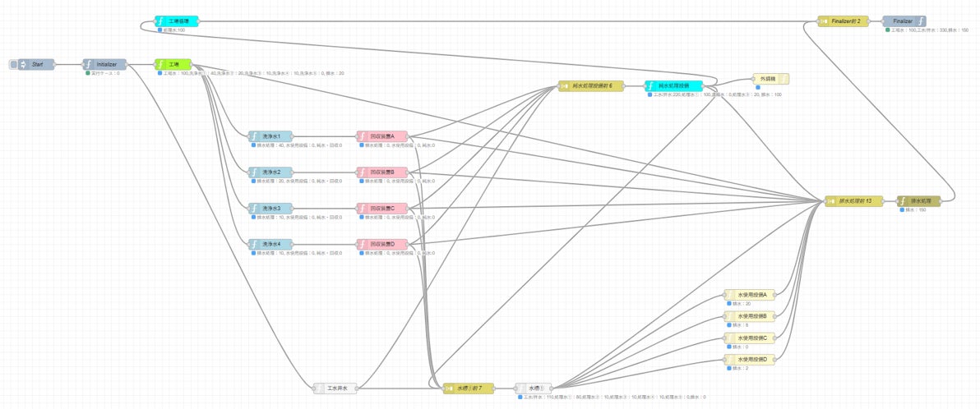Click status line under 洗浄水1 node
The width and height of the screenshot is (980, 409).
click(x=296, y=145)
